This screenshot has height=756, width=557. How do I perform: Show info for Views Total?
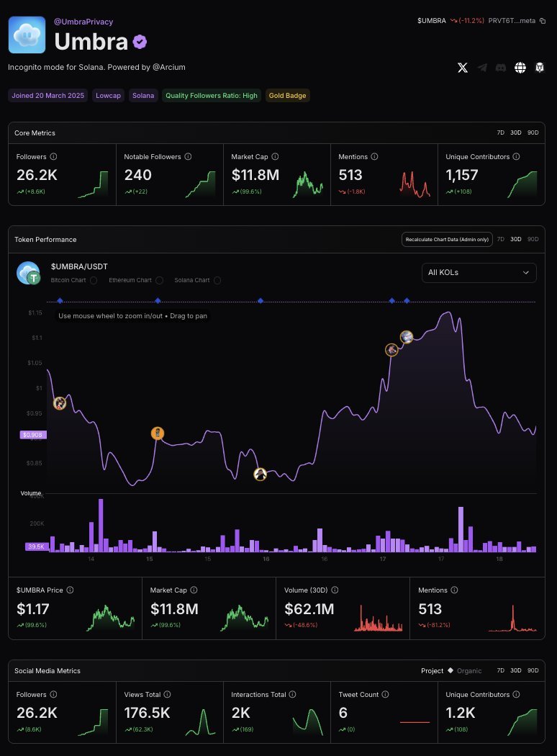(x=167, y=694)
